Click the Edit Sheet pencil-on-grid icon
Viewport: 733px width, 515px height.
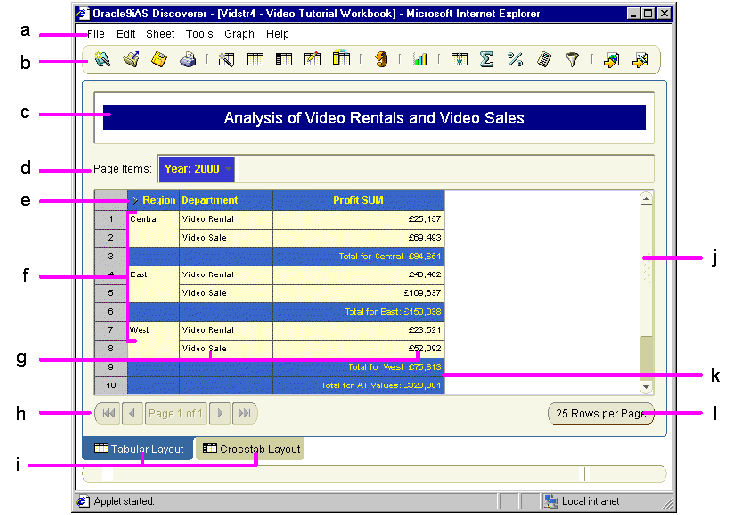click(312, 58)
